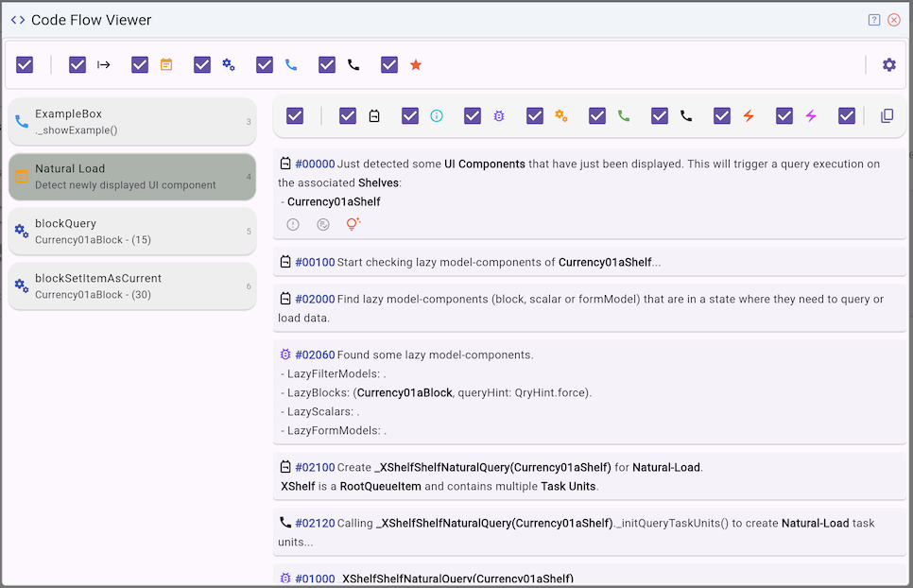Click the #02000 log entry link

[x=315, y=299]
